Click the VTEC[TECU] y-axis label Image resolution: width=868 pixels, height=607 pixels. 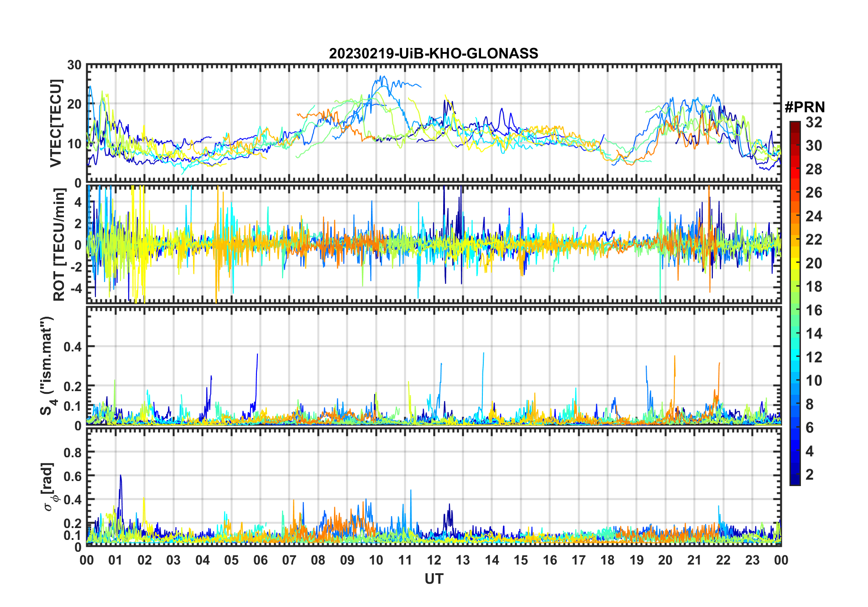point(56,124)
